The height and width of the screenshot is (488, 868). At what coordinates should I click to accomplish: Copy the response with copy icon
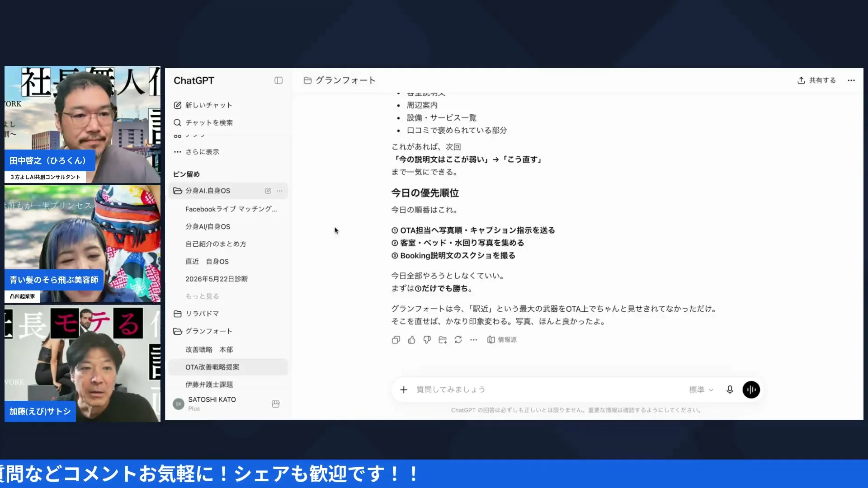click(x=396, y=340)
